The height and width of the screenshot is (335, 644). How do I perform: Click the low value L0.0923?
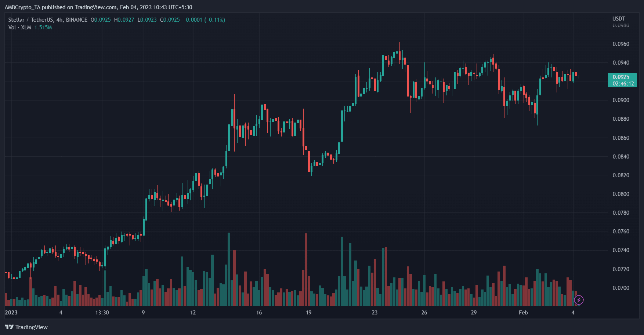pyautogui.click(x=147, y=20)
